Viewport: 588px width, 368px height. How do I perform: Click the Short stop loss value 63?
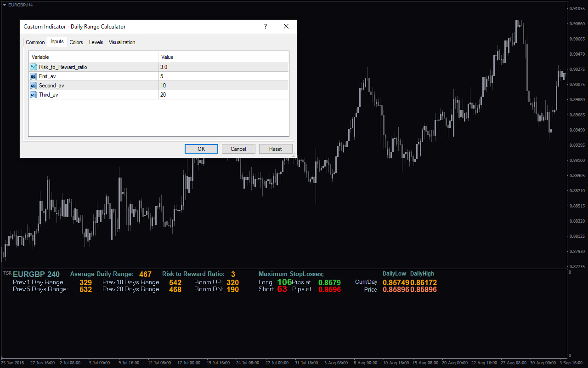pyautogui.click(x=282, y=289)
